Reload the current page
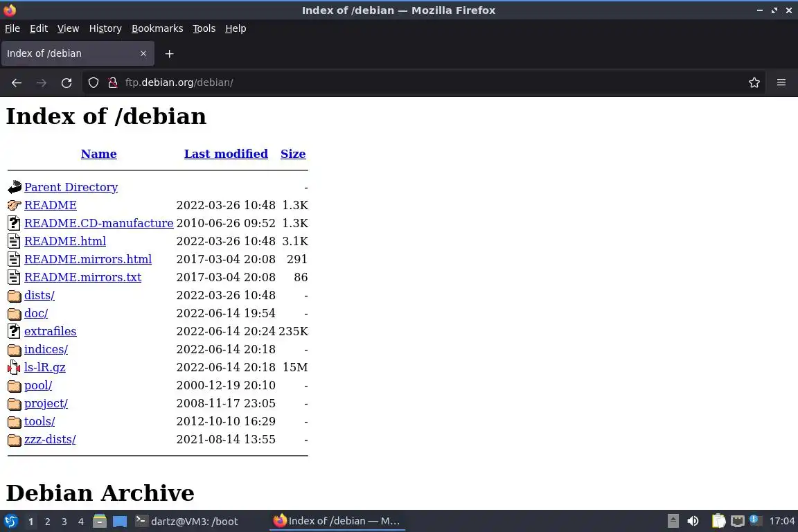 [x=66, y=82]
